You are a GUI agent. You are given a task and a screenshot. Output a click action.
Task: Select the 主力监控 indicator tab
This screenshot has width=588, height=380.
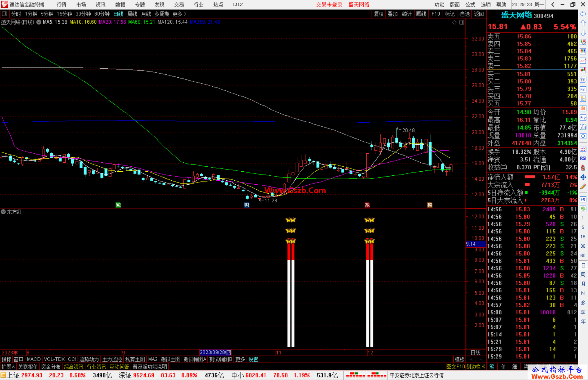point(112,359)
